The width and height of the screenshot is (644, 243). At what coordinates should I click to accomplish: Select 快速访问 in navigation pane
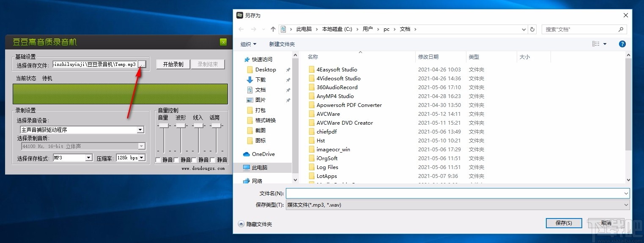[x=262, y=59]
